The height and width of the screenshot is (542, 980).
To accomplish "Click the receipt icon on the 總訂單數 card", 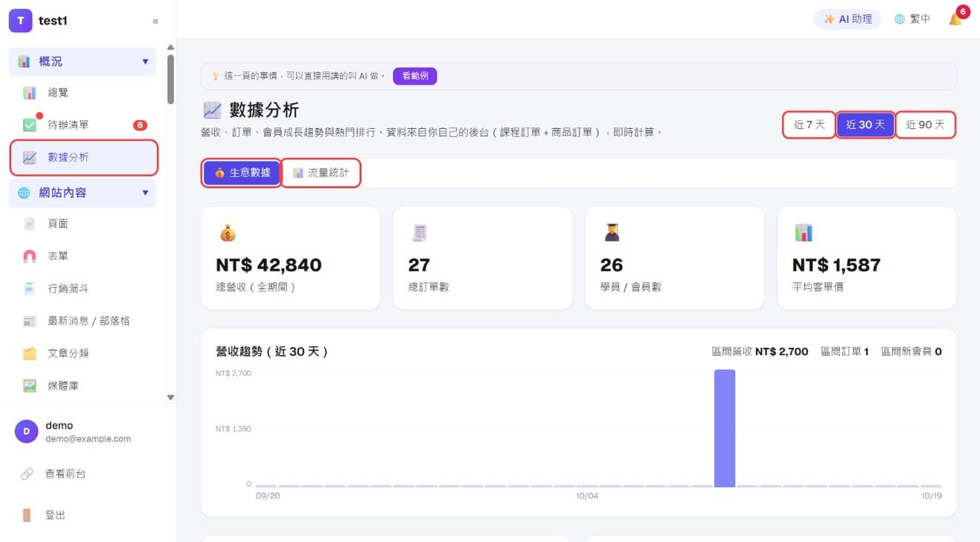I will coord(420,233).
